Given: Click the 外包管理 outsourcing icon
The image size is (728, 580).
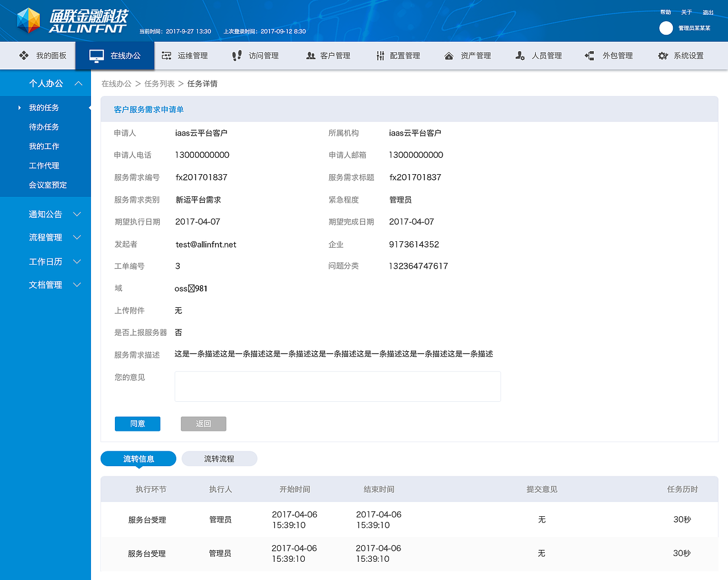Looking at the screenshot, I should click(x=589, y=55).
